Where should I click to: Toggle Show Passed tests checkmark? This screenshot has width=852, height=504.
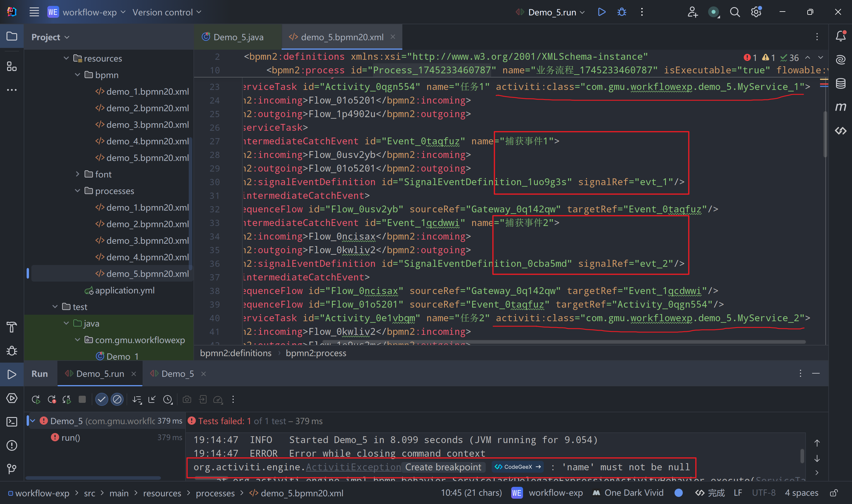[x=101, y=399]
